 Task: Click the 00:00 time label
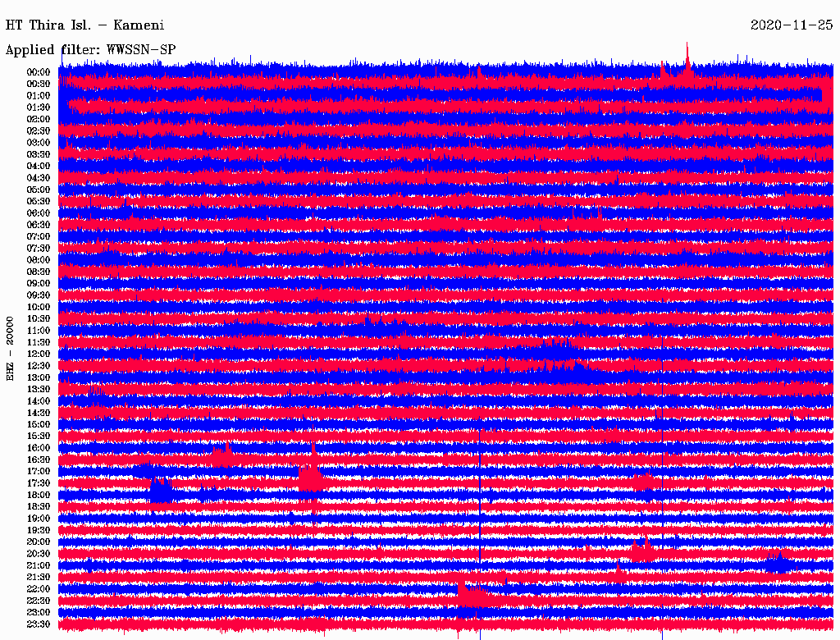[x=39, y=72]
